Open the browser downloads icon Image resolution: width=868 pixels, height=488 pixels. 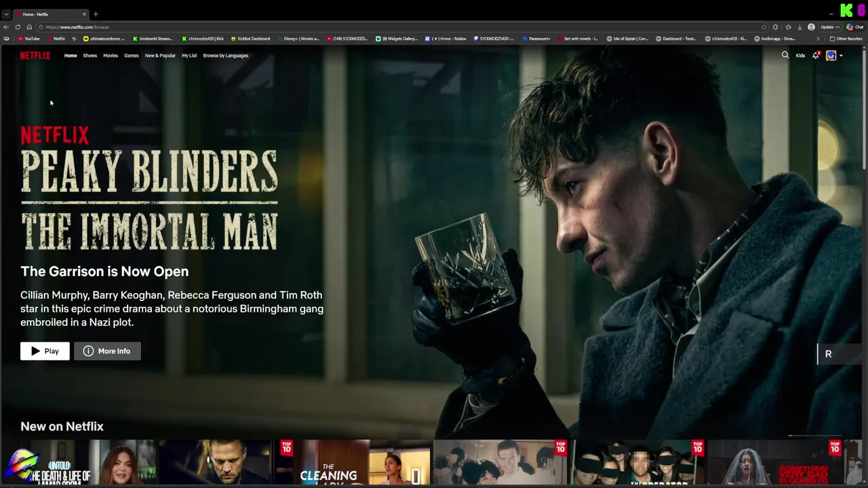(800, 27)
